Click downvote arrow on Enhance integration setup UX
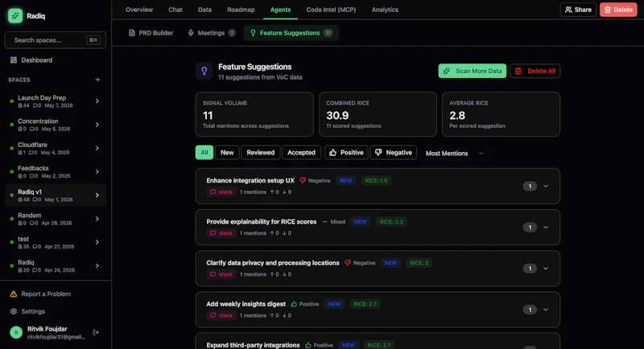The height and width of the screenshot is (349, 644). click(284, 192)
